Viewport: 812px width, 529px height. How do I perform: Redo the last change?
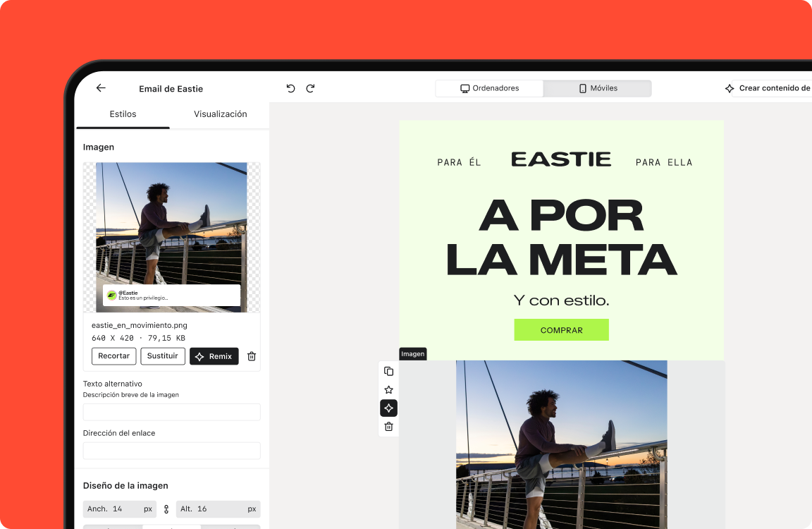coord(310,88)
